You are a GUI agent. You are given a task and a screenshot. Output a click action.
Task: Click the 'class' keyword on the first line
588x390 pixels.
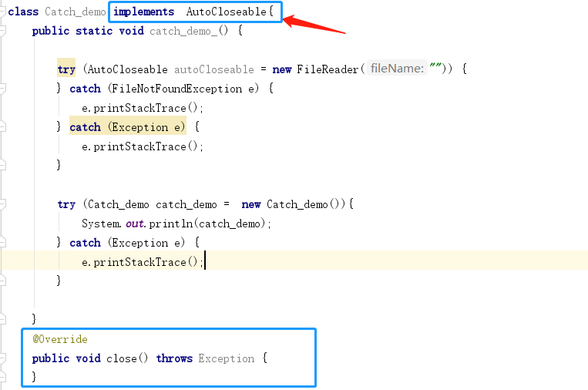click(x=23, y=12)
